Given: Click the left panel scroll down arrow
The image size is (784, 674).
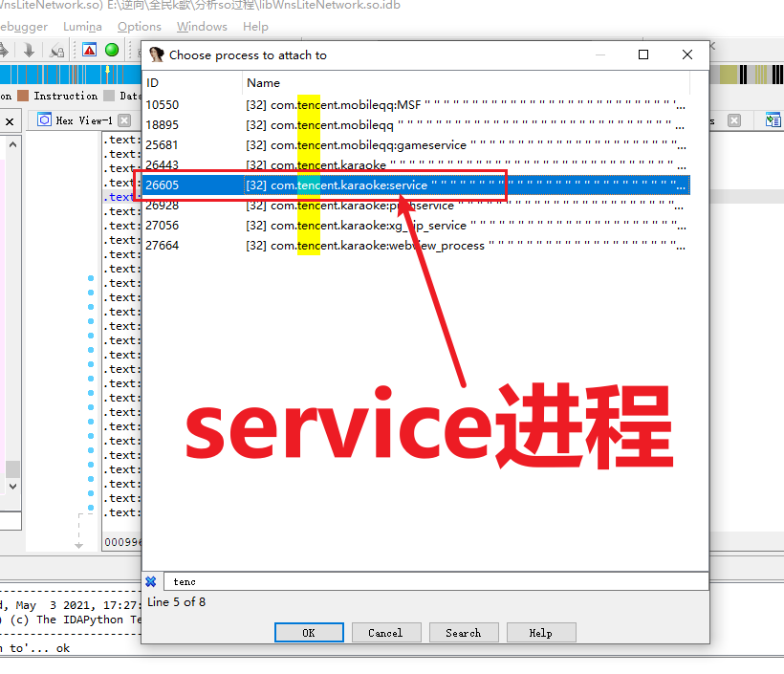Looking at the screenshot, I should tap(13, 486).
